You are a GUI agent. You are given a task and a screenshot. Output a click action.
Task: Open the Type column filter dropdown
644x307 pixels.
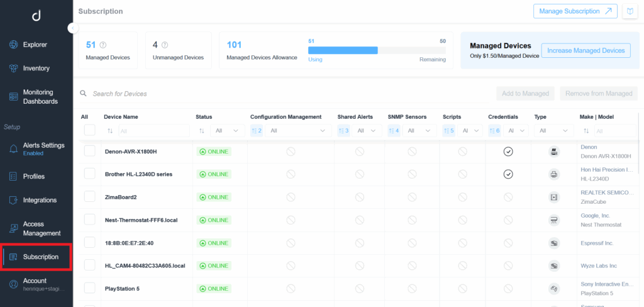click(553, 131)
